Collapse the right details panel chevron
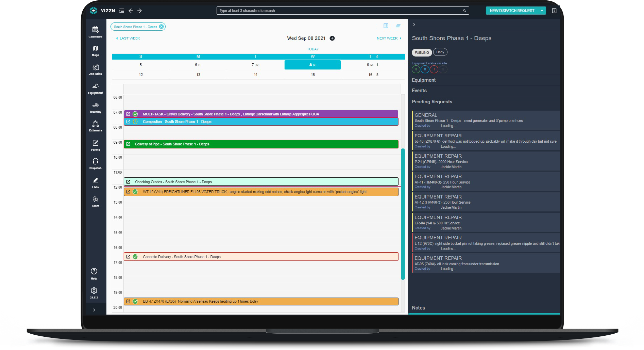The width and height of the screenshot is (644, 350). click(x=414, y=25)
